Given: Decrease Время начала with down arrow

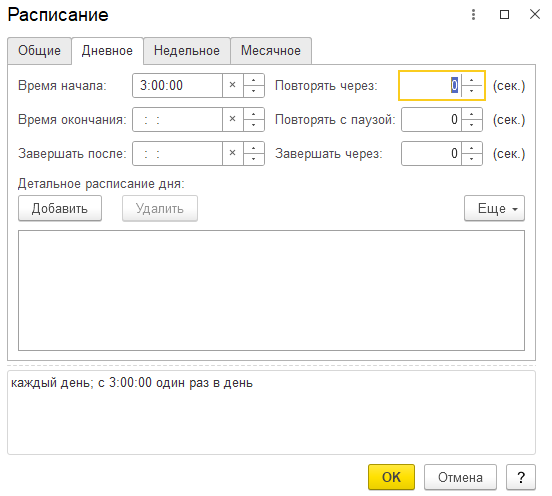Looking at the screenshot, I should [253, 91].
